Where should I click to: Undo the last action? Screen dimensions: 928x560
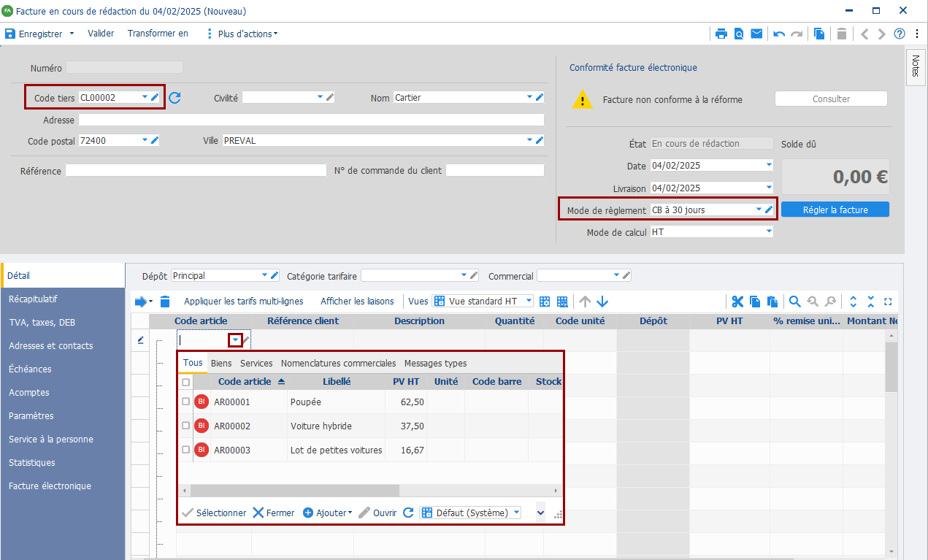pos(779,34)
